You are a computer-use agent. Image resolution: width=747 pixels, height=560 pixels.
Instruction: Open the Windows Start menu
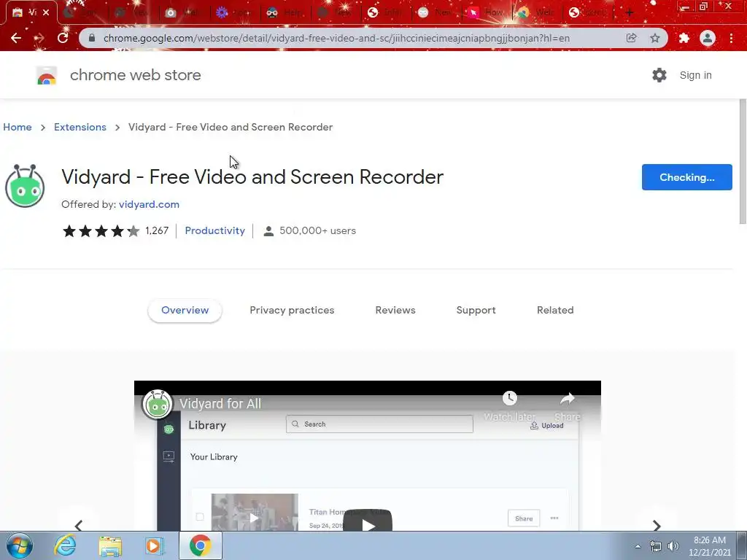19,545
